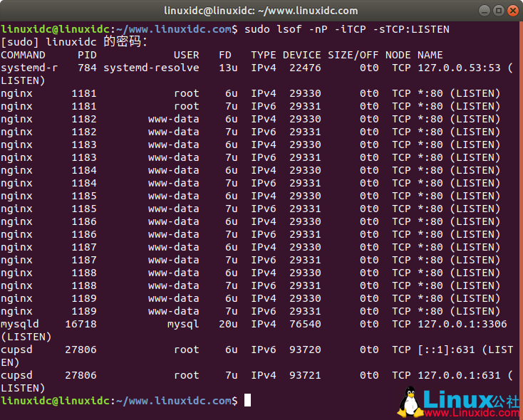
Task: Click device number 22476
Action: coord(305,68)
